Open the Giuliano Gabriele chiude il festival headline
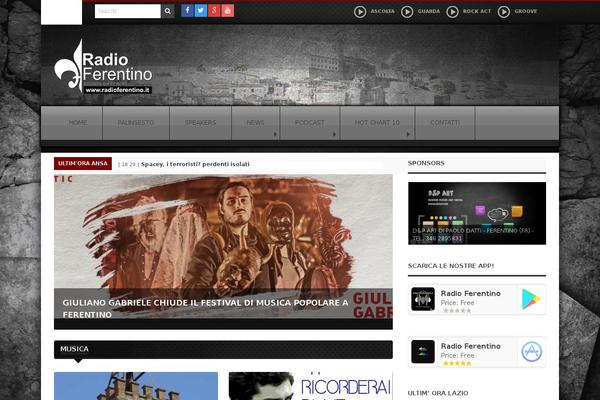This screenshot has height=400, width=600. 205,309
